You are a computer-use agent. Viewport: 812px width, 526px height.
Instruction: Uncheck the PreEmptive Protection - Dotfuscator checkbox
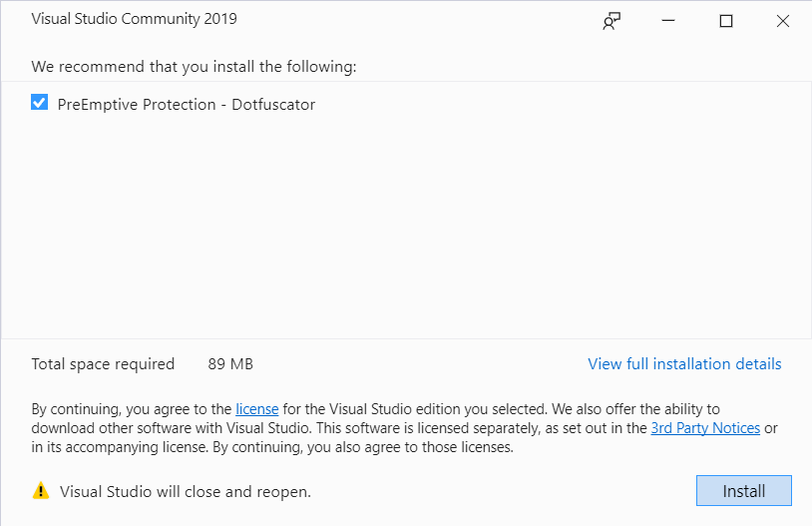[40, 103]
